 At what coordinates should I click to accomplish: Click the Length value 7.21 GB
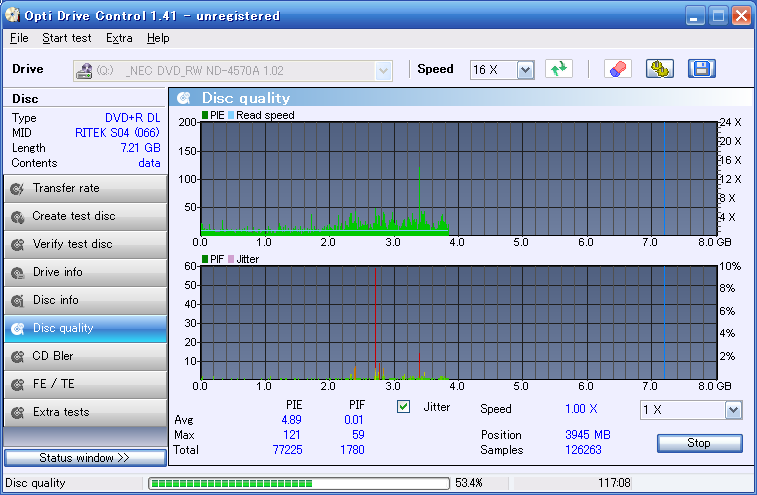[140, 148]
